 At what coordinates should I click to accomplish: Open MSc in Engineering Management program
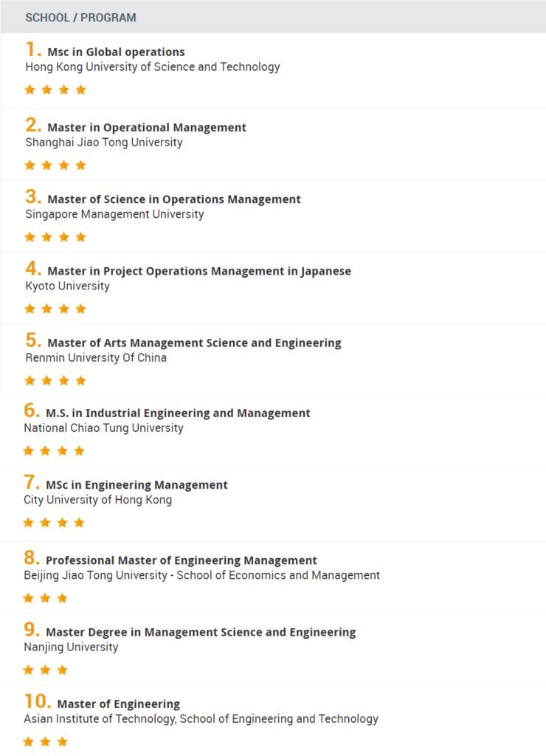click(136, 485)
